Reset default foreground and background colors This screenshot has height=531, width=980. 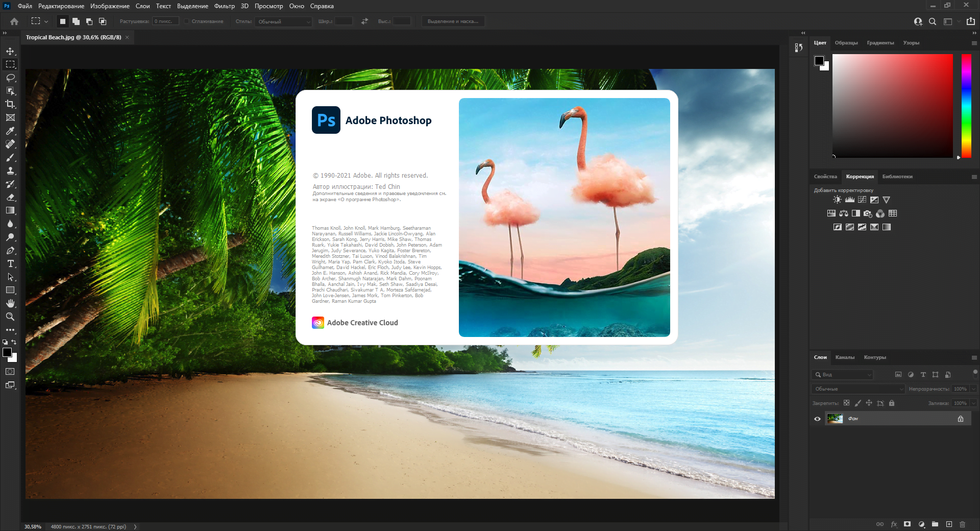(x=5, y=342)
